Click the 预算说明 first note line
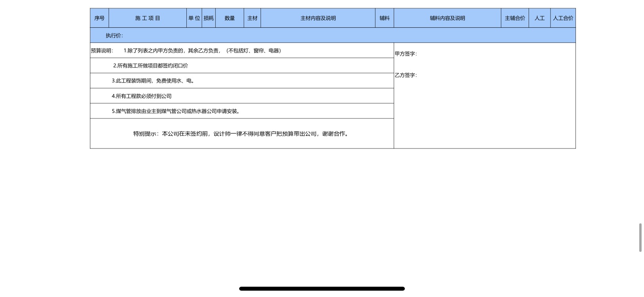 (202, 51)
